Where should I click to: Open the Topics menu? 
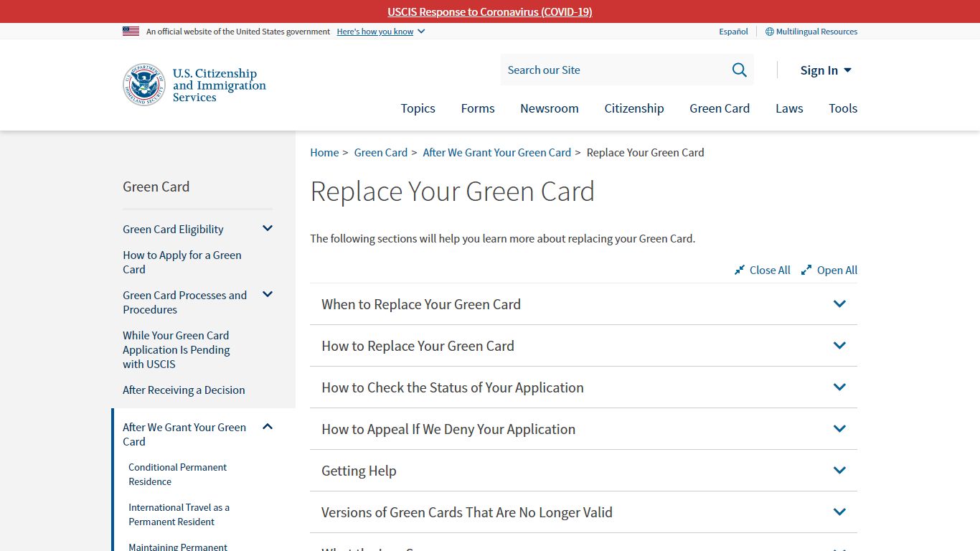pos(418,108)
